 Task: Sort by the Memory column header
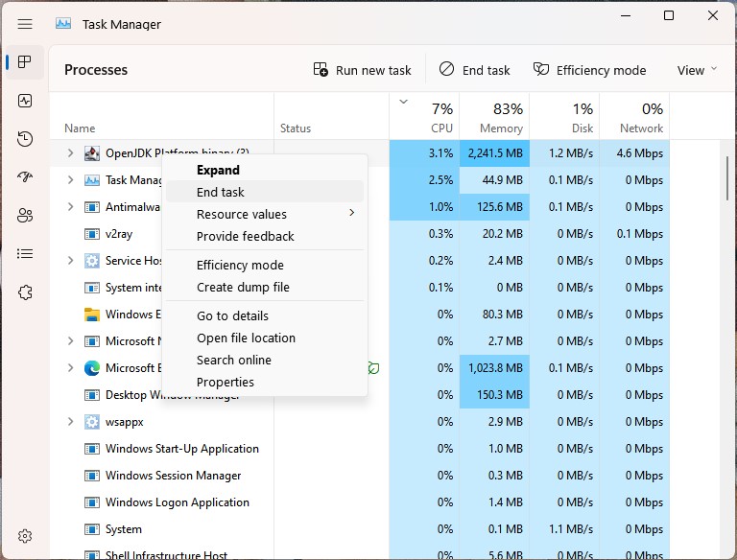pyautogui.click(x=494, y=116)
